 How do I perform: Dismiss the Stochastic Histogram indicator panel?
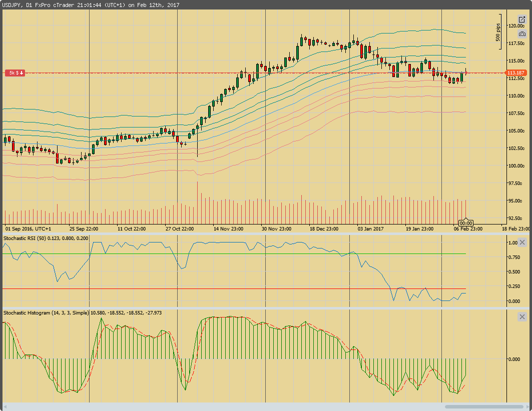[x=522, y=316]
